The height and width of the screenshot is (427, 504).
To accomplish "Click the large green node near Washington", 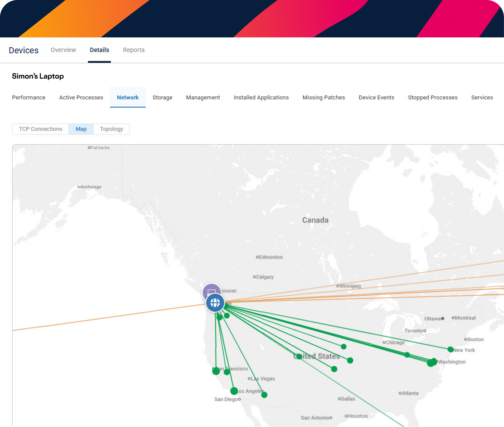I will [431, 363].
